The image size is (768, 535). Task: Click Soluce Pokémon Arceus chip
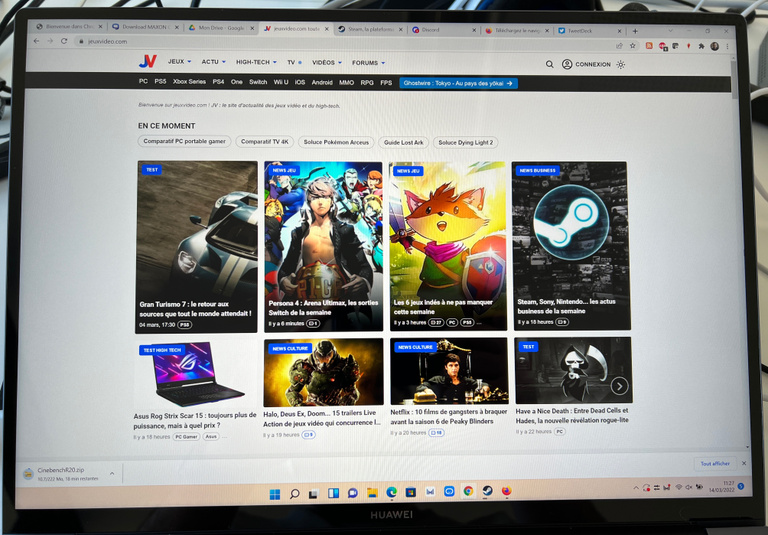pos(336,142)
